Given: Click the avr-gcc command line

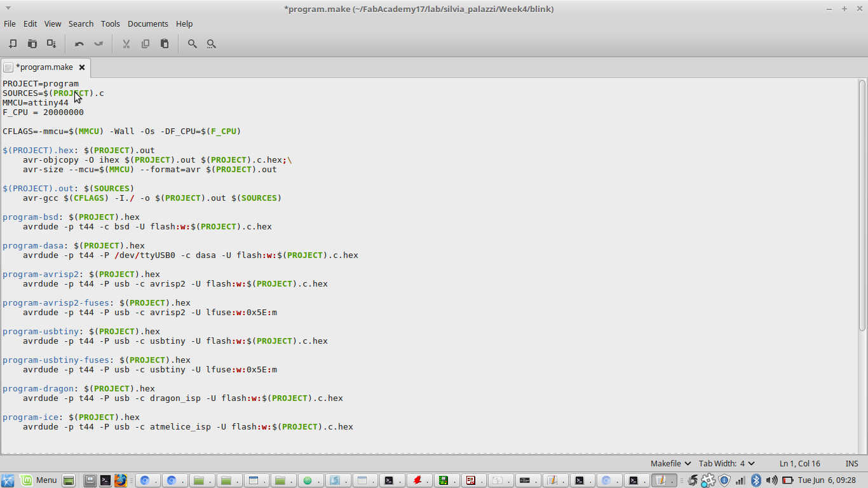Looking at the screenshot, I should (x=153, y=198).
